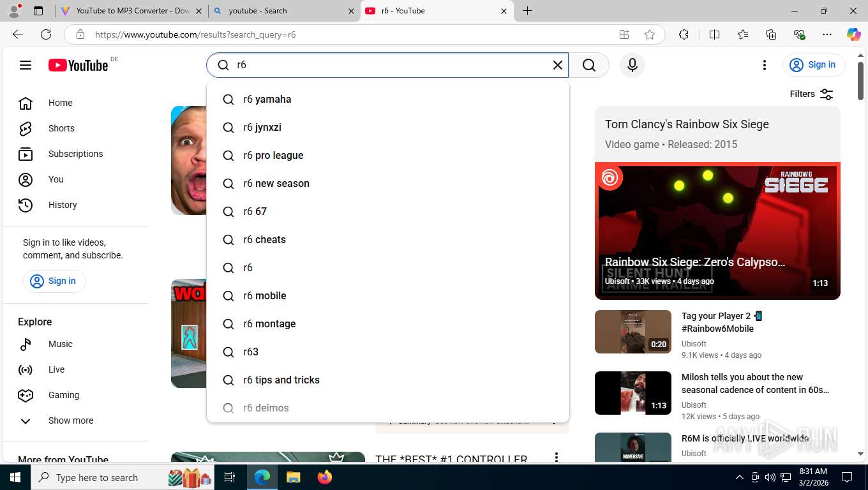Play Rainbow Six Siege Zero's Calypso video
The width and height of the screenshot is (868, 490).
(x=717, y=231)
